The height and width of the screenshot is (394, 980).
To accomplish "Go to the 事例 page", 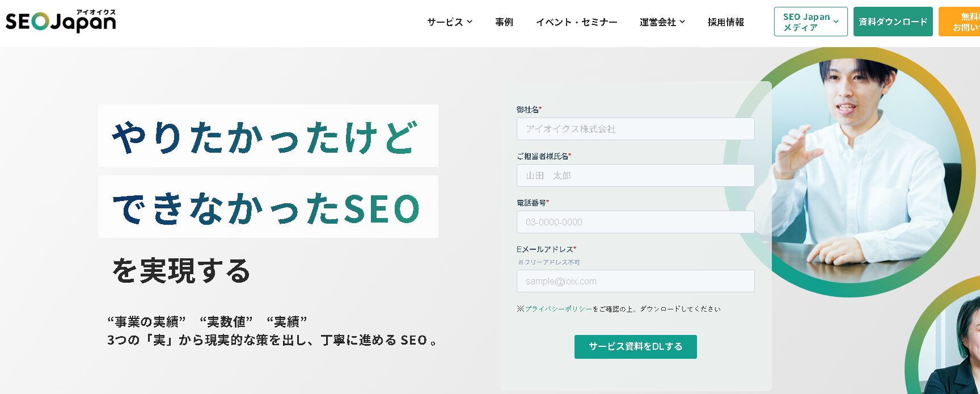I will click(504, 22).
